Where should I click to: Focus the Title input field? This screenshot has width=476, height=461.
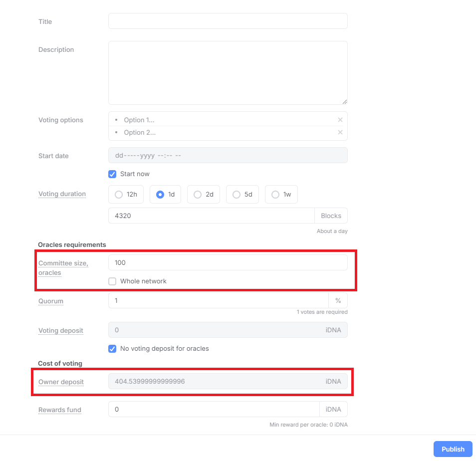(228, 21)
